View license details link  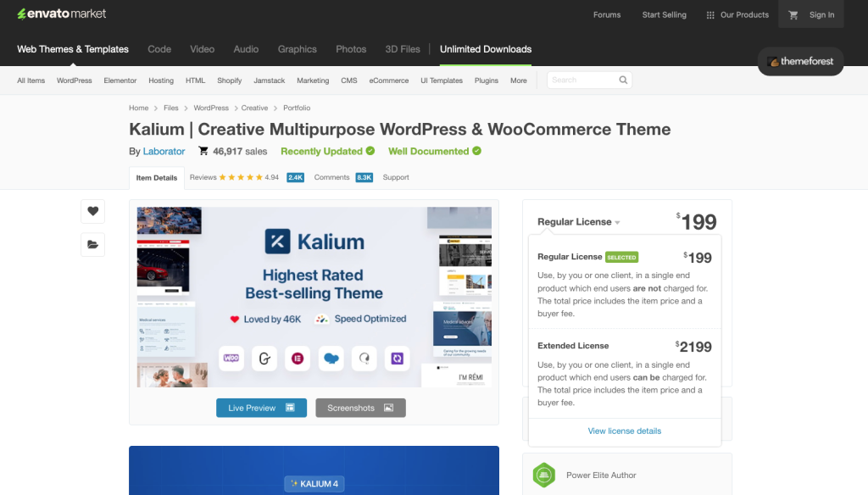(x=624, y=431)
